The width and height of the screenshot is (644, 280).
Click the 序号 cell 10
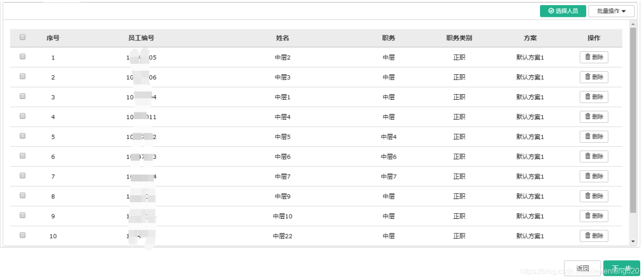coord(53,236)
